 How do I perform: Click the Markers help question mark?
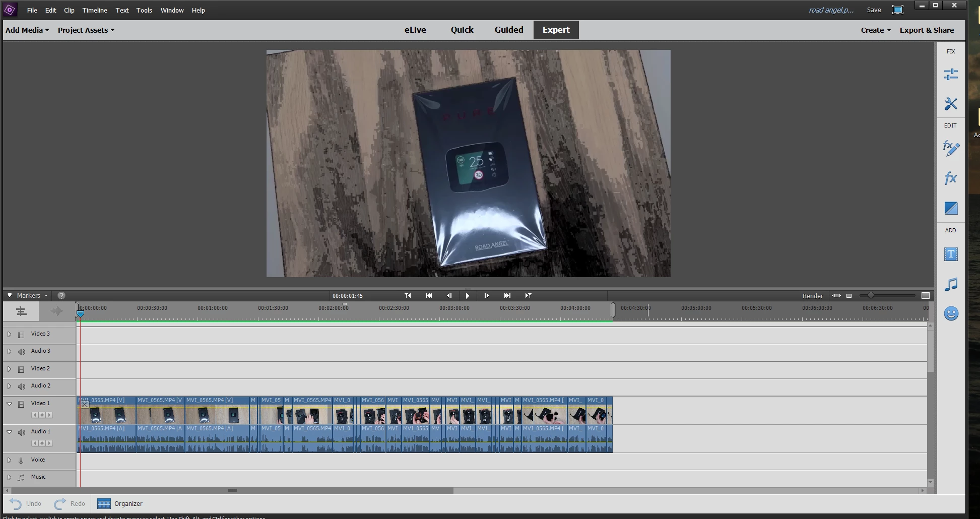tap(61, 296)
